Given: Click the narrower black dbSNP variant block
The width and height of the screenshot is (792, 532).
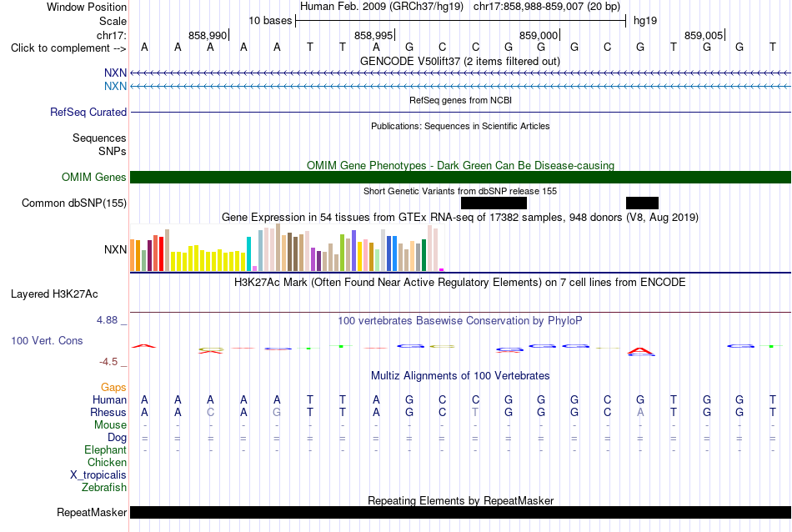Looking at the screenshot, I should (642, 203).
